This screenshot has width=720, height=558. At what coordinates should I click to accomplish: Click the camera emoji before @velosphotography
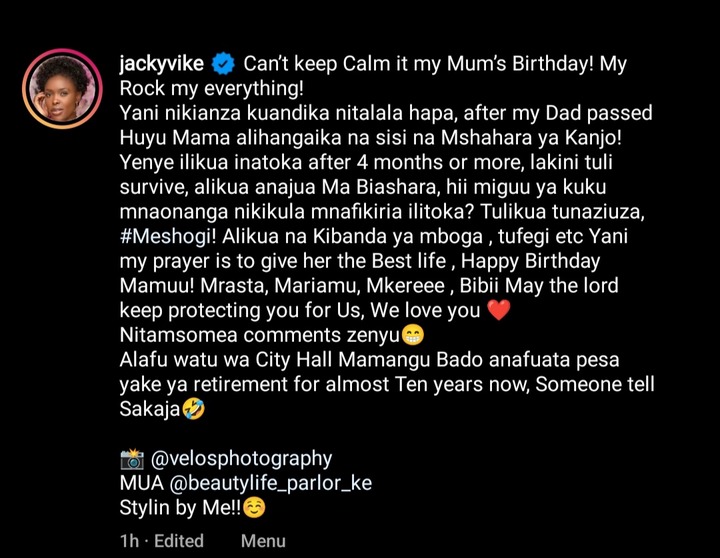132,459
